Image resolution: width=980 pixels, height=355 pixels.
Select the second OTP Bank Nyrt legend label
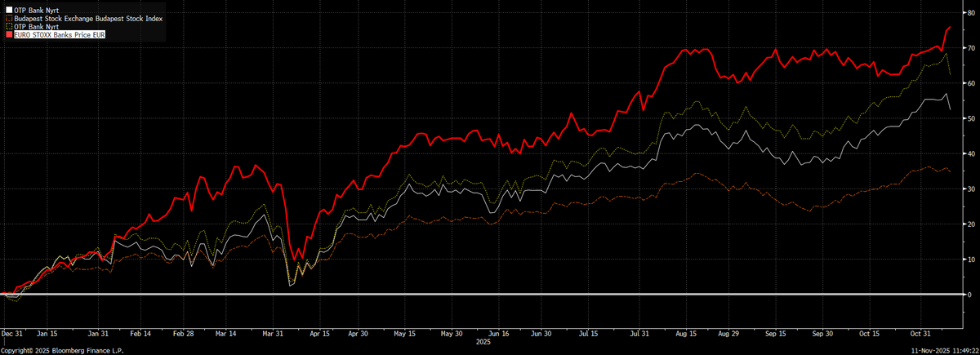[33, 27]
